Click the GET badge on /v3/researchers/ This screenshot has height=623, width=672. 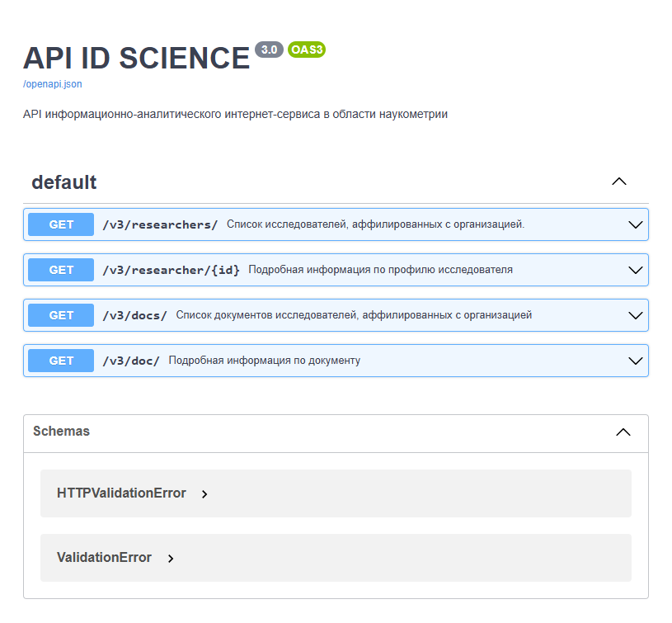point(59,224)
